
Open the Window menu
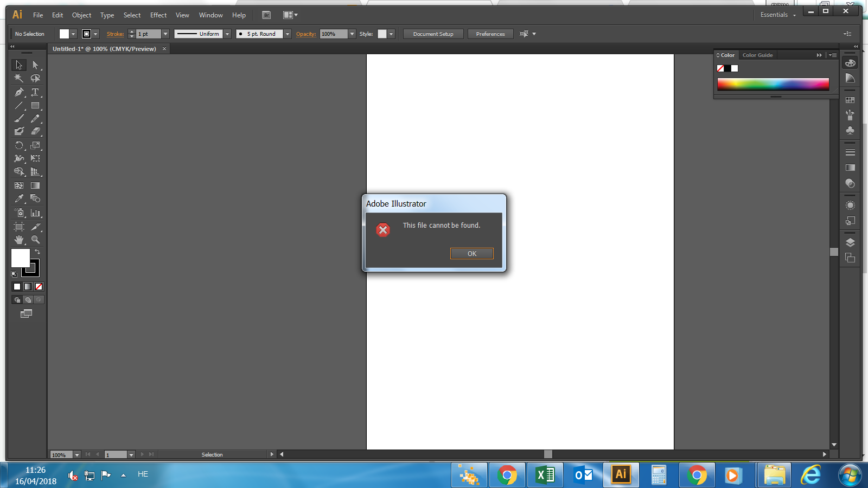(210, 15)
